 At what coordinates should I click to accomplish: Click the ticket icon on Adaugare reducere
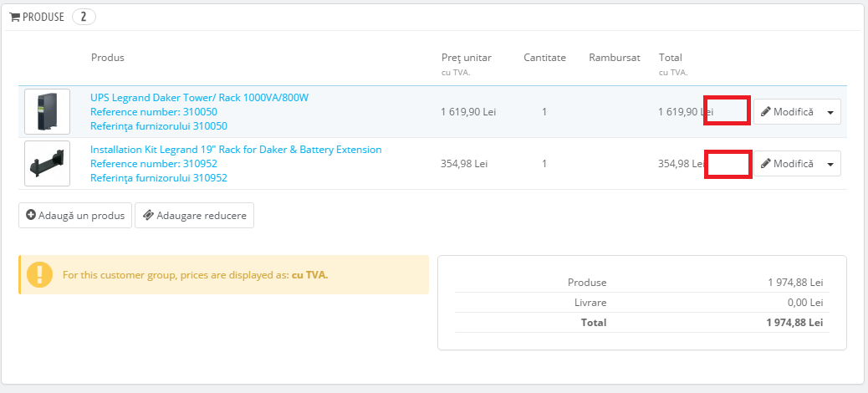[x=147, y=216]
